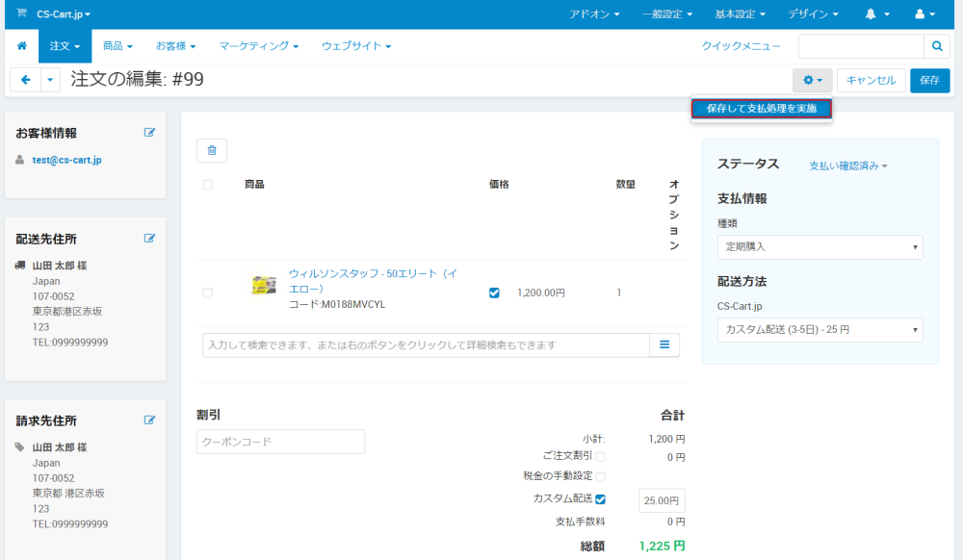
Task: Open the カスタム配送 shipping method dropdown
Action: [820, 330]
